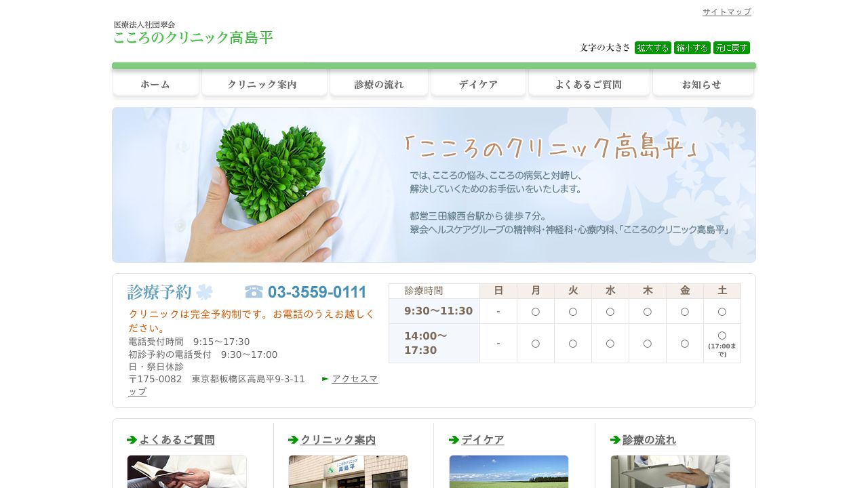Screen dimensions: 868x488
Task: Shrink text with the 縮小する button
Action: (692, 47)
